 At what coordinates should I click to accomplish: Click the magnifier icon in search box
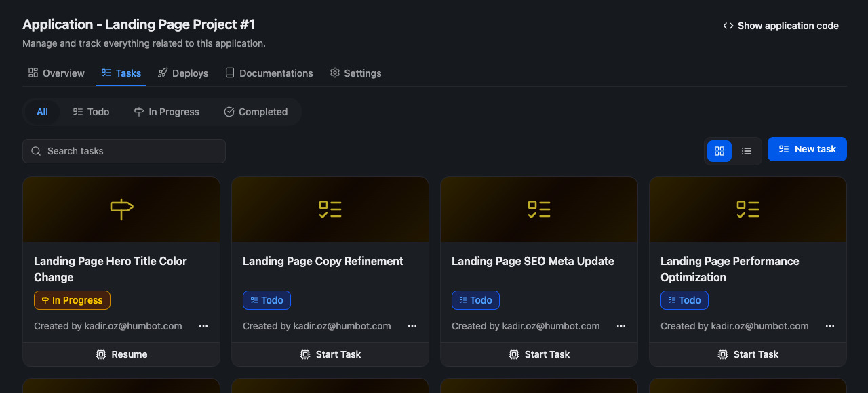pos(36,151)
